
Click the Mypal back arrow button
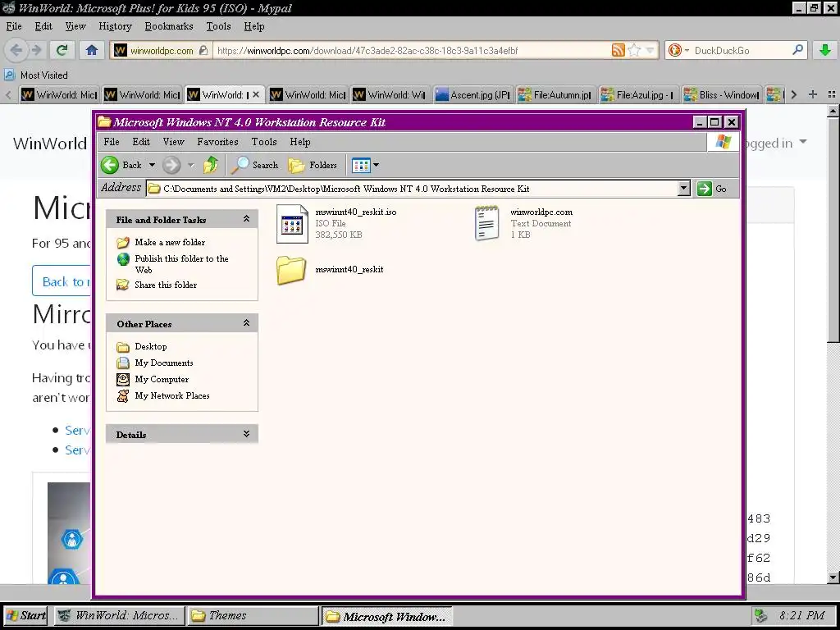pyautogui.click(x=16, y=50)
